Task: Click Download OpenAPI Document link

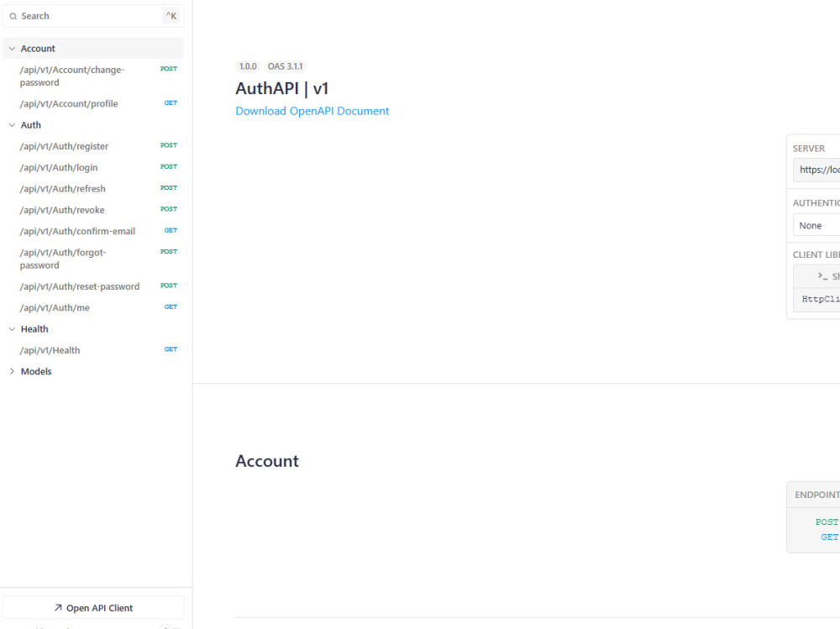Action: (312, 111)
